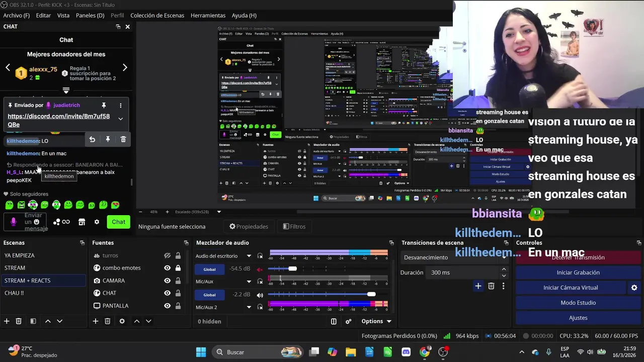
Task: Show the turros source with eye icon
Action: [x=167, y=255]
